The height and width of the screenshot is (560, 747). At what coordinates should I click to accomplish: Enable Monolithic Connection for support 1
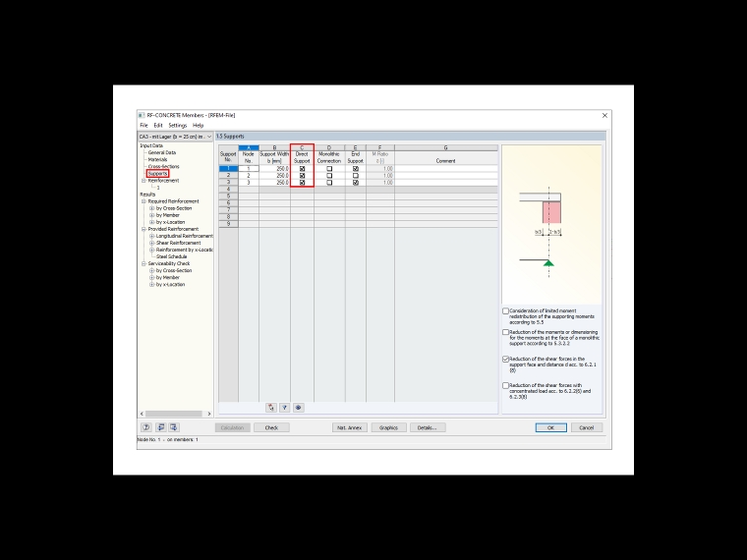pyautogui.click(x=329, y=169)
